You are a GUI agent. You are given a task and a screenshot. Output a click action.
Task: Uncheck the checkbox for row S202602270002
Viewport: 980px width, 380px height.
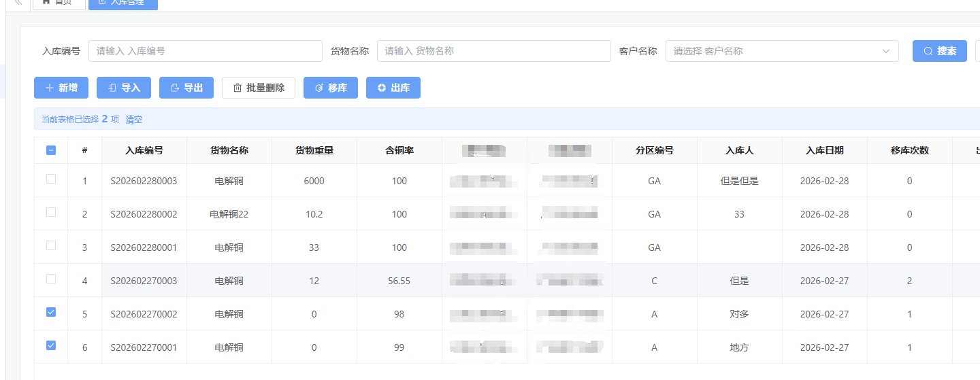click(x=51, y=313)
